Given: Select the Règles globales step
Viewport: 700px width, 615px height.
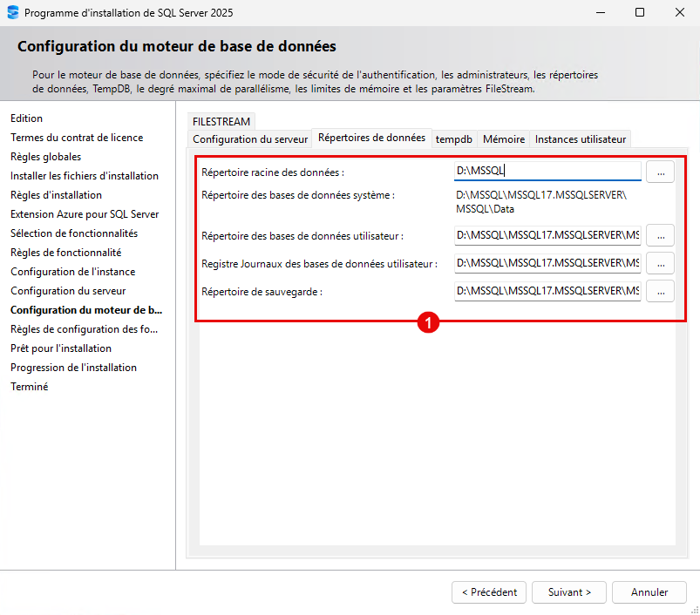Looking at the screenshot, I should 46,157.
